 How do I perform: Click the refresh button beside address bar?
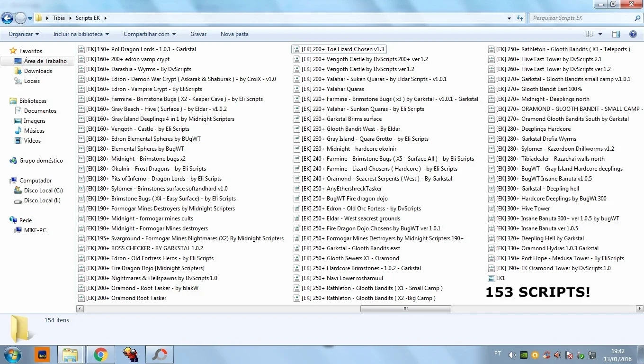tap(520, 18)
